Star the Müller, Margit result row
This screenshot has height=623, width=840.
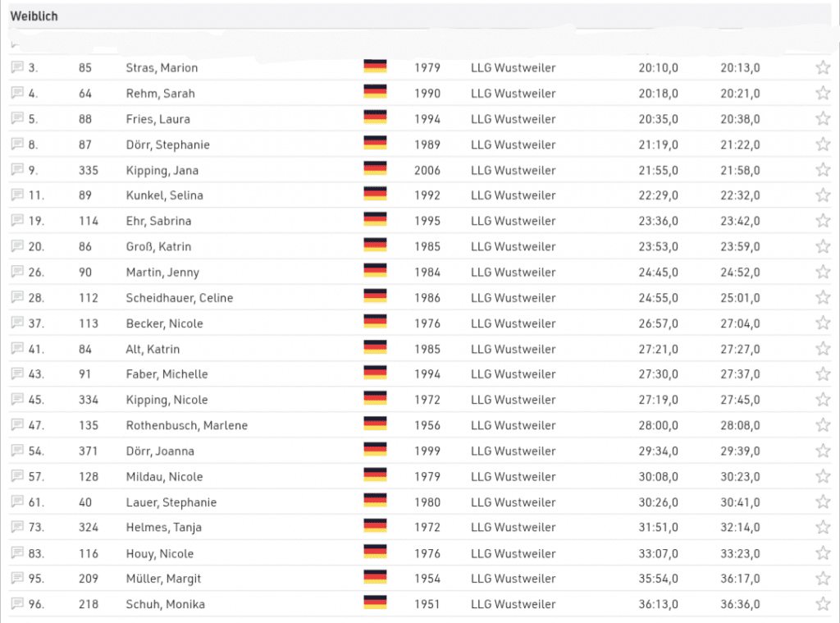point(823,579)
